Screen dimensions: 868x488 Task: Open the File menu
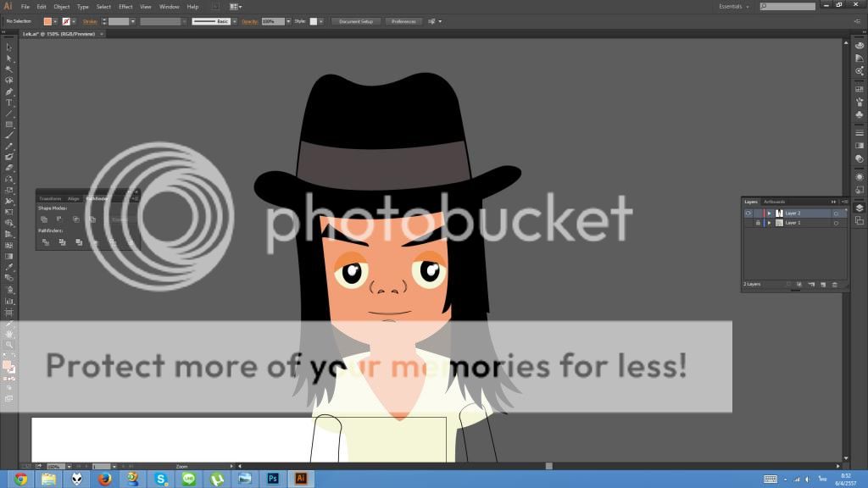coord(25,7)
